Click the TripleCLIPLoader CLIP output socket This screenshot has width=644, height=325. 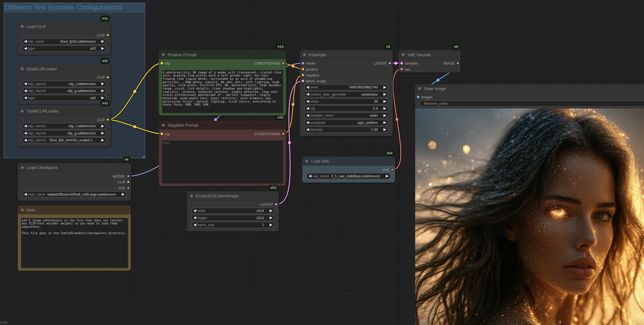pos(108,120)
